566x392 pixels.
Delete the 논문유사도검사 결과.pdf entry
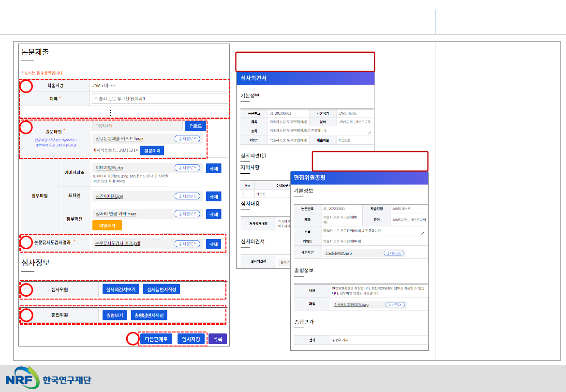[x=213, y=244]
